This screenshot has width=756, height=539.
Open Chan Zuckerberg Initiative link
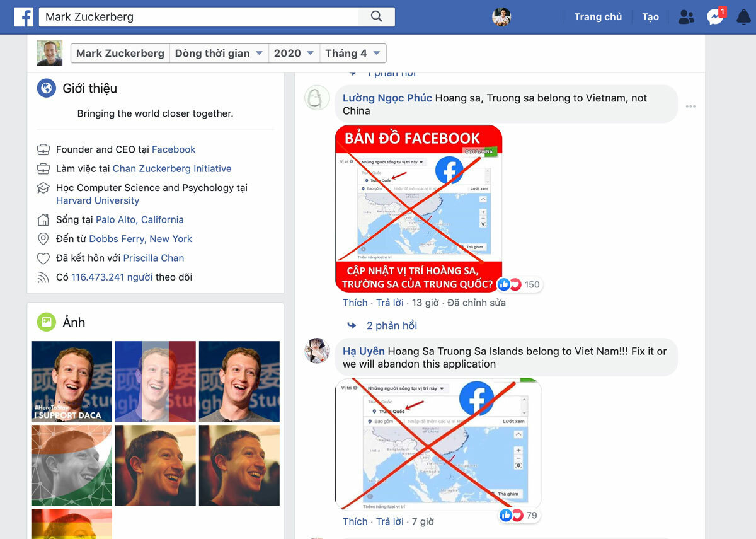pyautogui.click(x=172, y=168)
